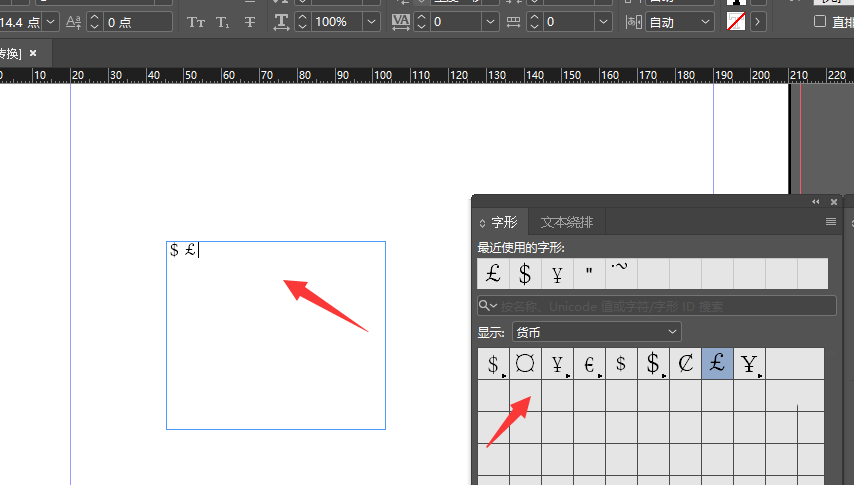The width and height of the screenshot is (854, 485).
Task: Close the open document tab
Action: coord(33,53)
